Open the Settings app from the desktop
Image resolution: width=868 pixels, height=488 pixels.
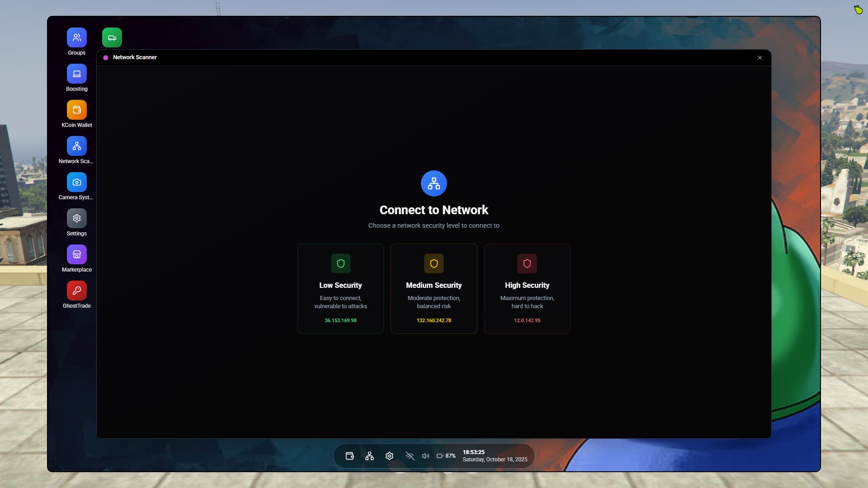pos(76,218)
